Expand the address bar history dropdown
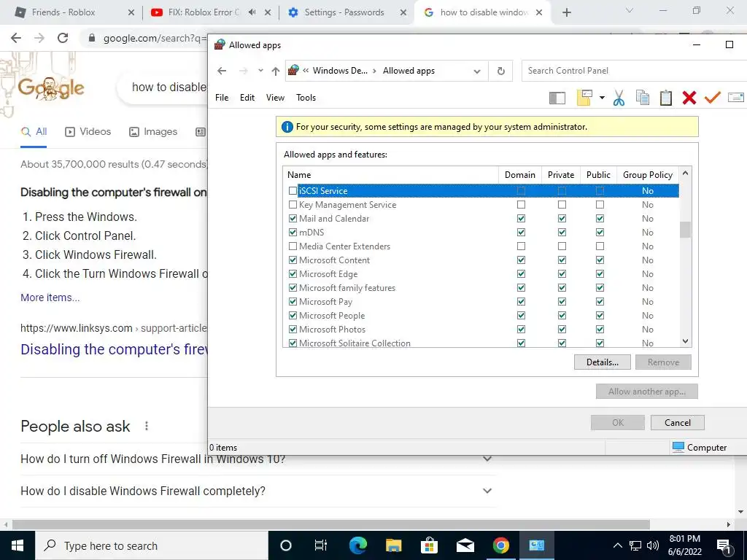Screen dimensions: 747x560 point(477,71)
